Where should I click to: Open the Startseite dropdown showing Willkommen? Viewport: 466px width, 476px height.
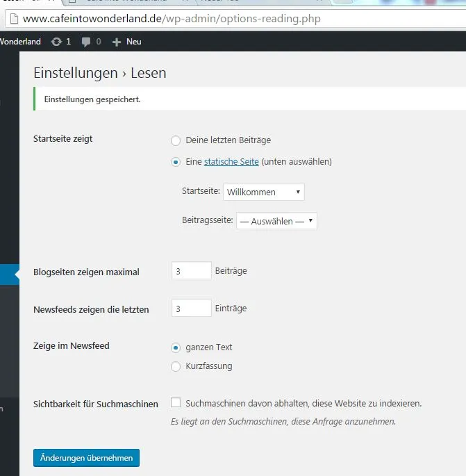click(x=264, y=192)
